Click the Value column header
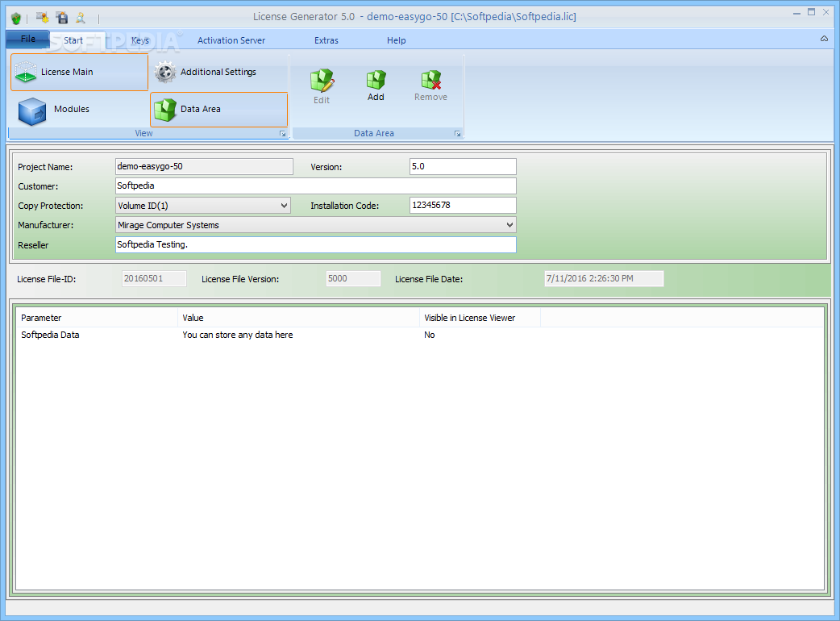This screenshot has width=840, height=621. coord(298,318)
